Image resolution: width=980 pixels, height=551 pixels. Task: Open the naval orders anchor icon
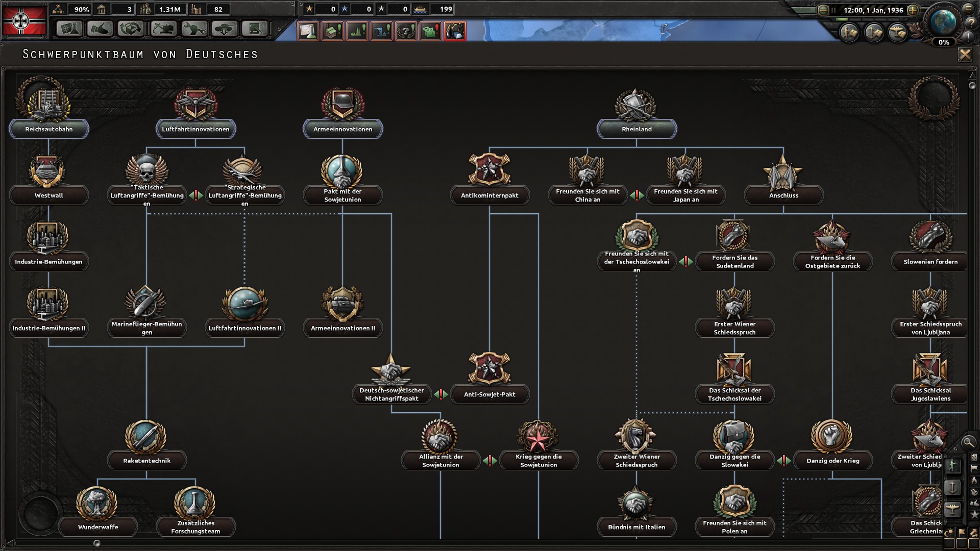(x=874, y=33)
